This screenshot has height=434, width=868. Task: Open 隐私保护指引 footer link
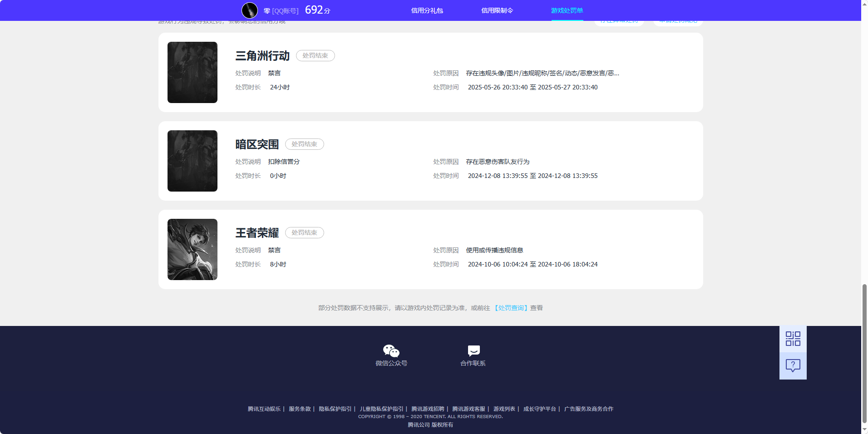(335, 409)
